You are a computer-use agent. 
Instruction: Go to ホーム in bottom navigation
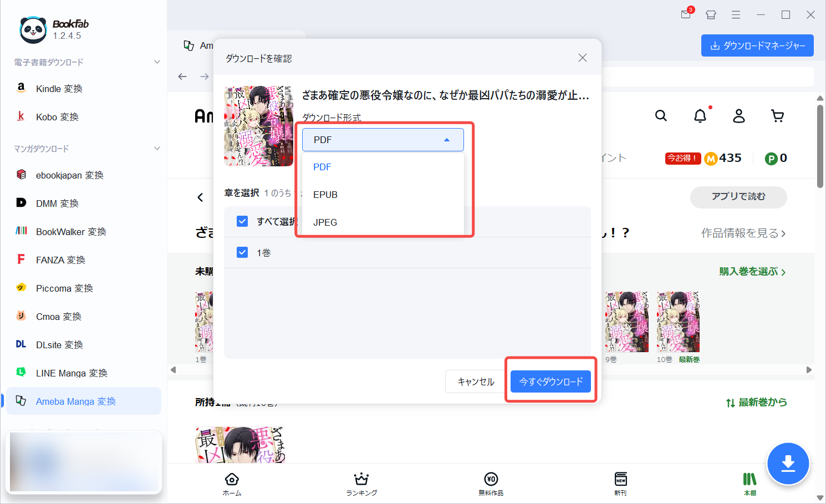pos(232,483)
